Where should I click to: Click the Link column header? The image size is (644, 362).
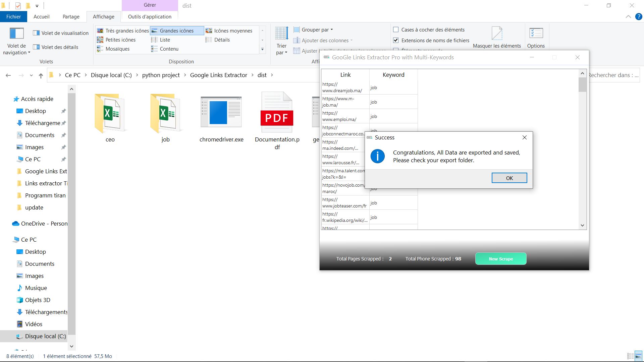click(x=345, y=75)
